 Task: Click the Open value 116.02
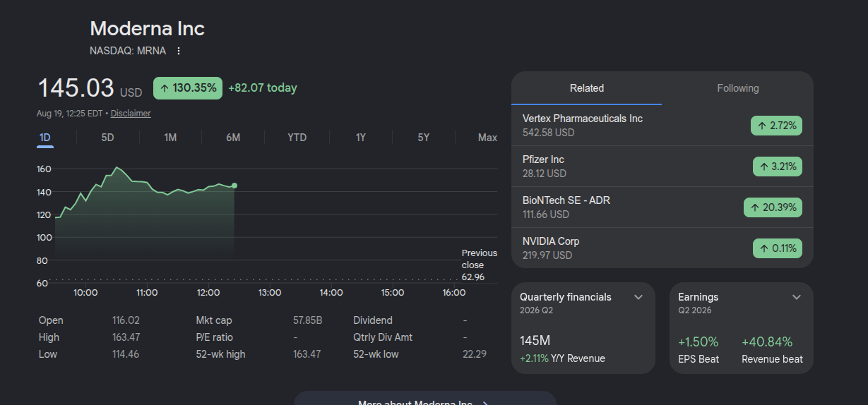pyautogui.click(x=126, y=320)
